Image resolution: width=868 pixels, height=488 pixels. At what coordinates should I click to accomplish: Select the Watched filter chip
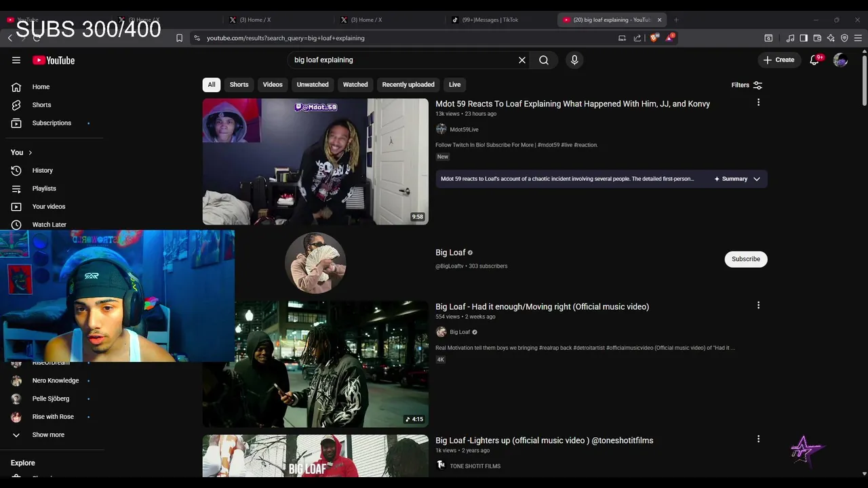[x=355, y=85]
